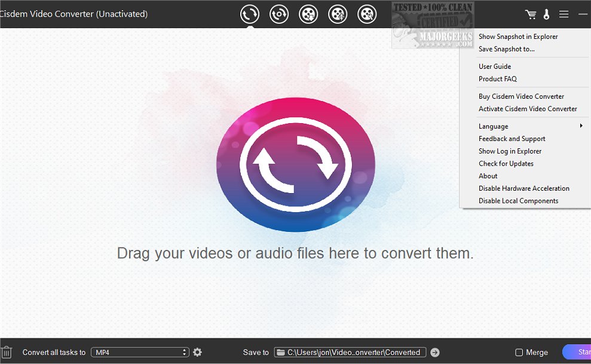
Task: Click the trash bin icon
Action: (7, 352)
